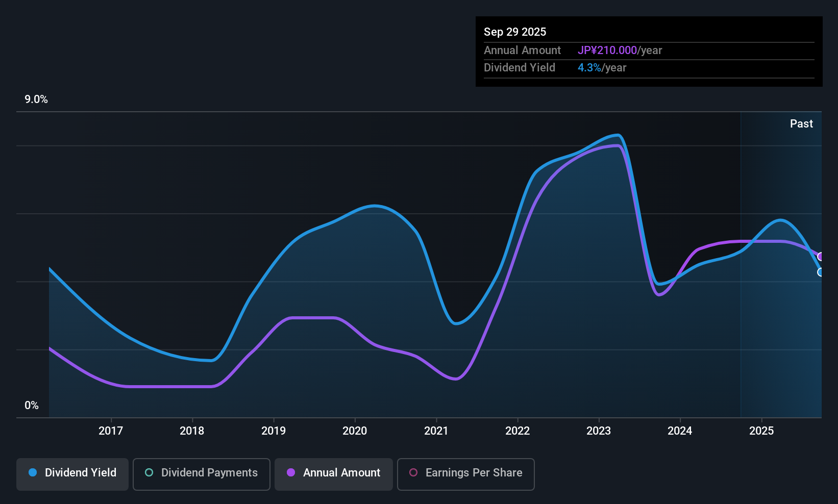
Task: Click the Sep 29 2025 tooltip date
Action: (515, 32)
